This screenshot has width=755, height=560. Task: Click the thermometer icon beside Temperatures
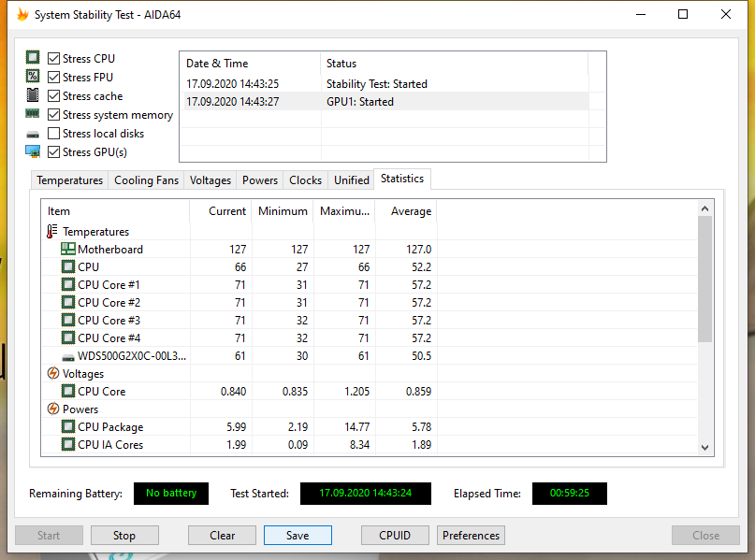(52, 232)
